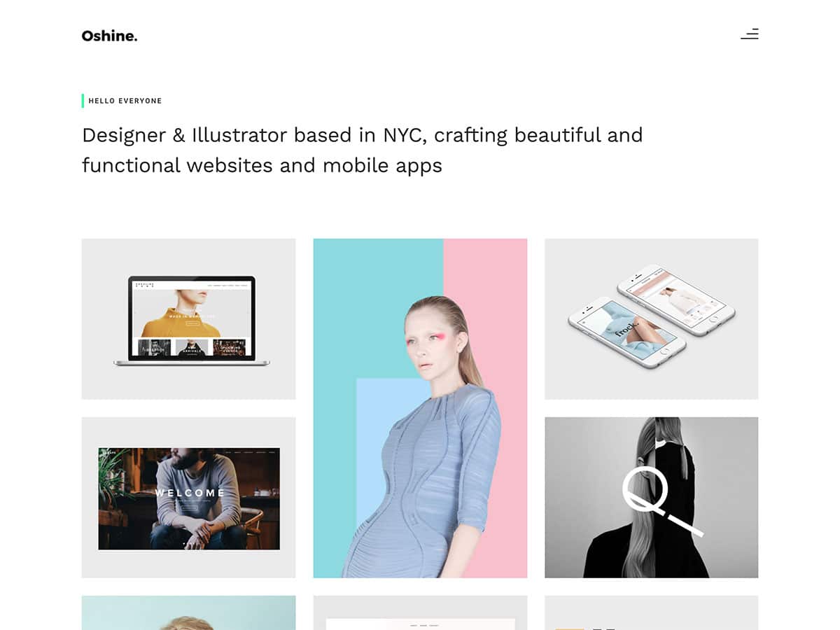
Task: Open the black-and-white long hair portrait project
Action: pos(651,498)
